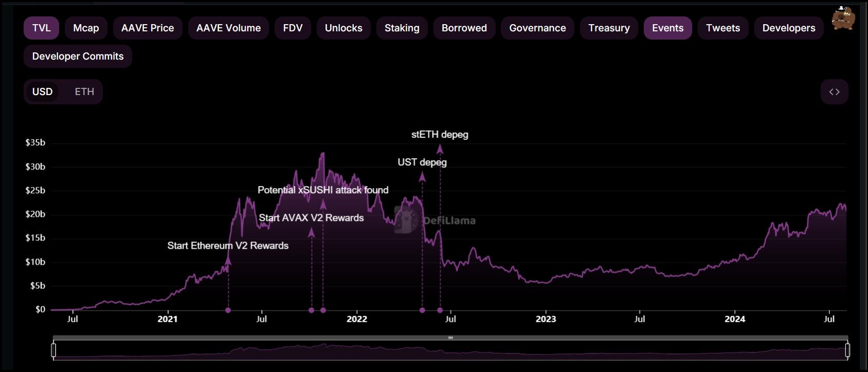868x372 pixels.
Task: Switch the denomination to ETH
Action: [x=84, y=91]
